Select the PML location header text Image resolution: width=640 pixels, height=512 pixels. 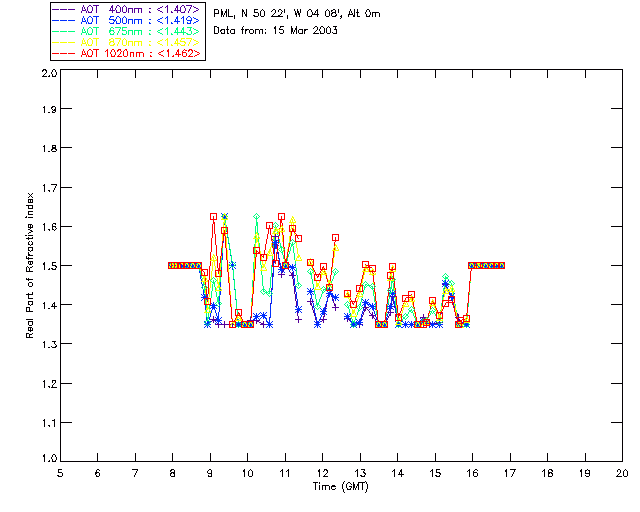pyautogui.click(x=297, y=14)
